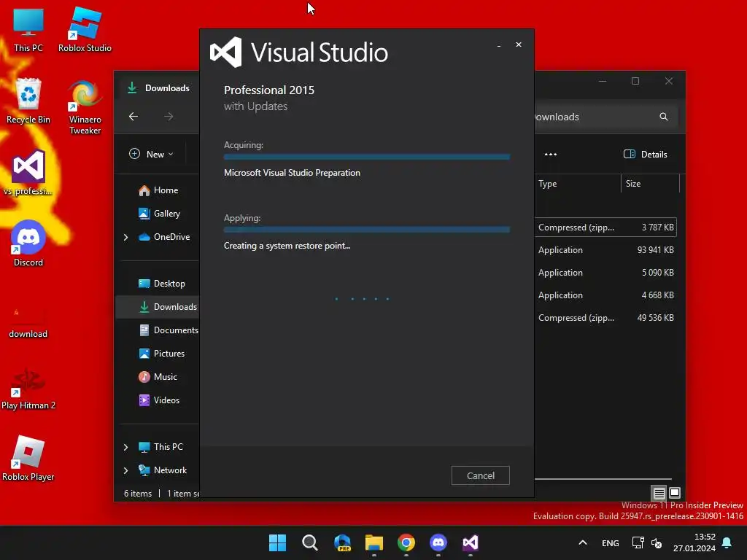747x560 pixels.
Task: Select OneDrive in Explorer sidebar
Action: pyautogui.click(x=164, y=237)
